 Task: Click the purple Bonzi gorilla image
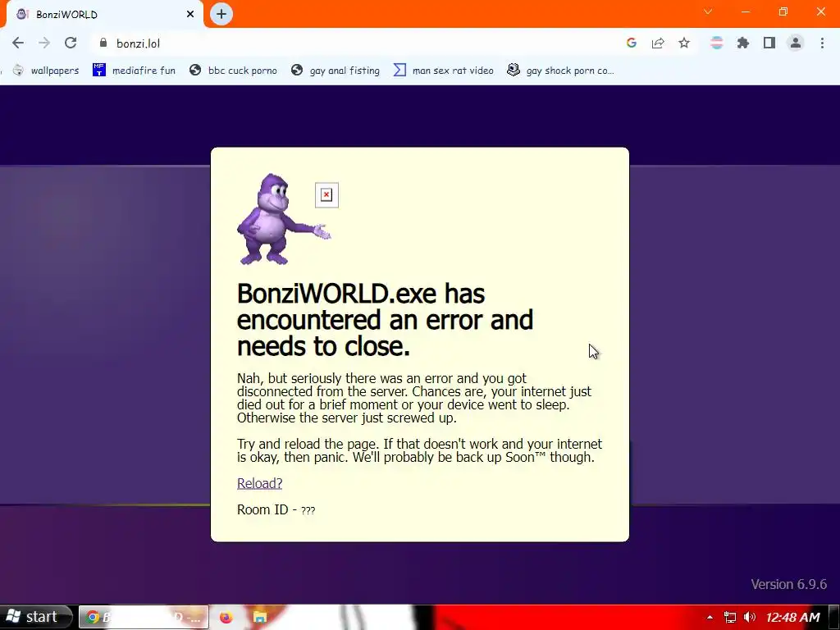[x=283, y=218]
